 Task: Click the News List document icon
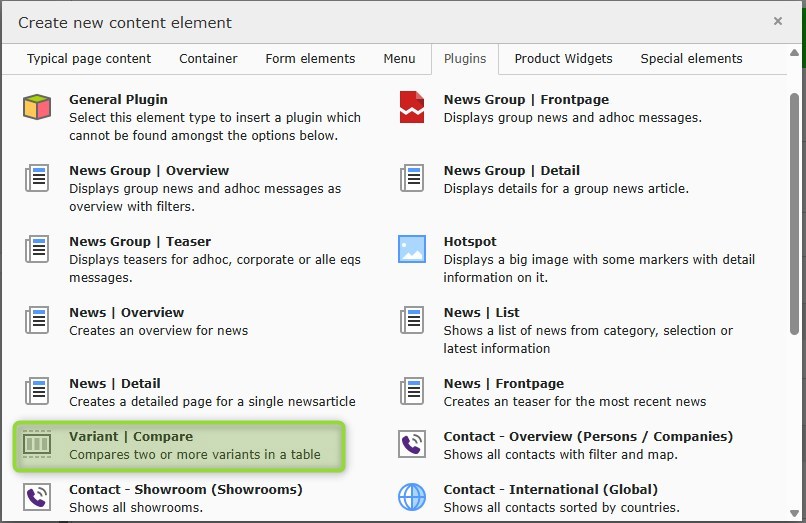tap(412, 320)
